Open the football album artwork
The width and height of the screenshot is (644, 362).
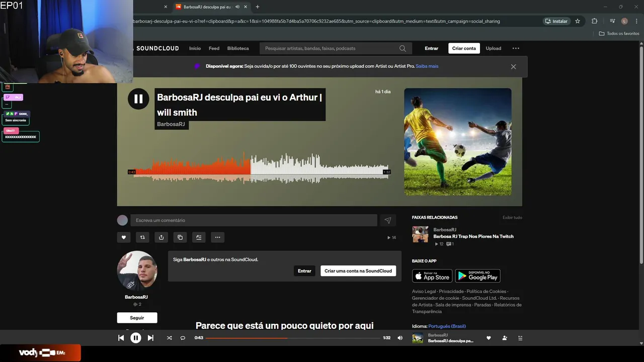click(458, 142)
